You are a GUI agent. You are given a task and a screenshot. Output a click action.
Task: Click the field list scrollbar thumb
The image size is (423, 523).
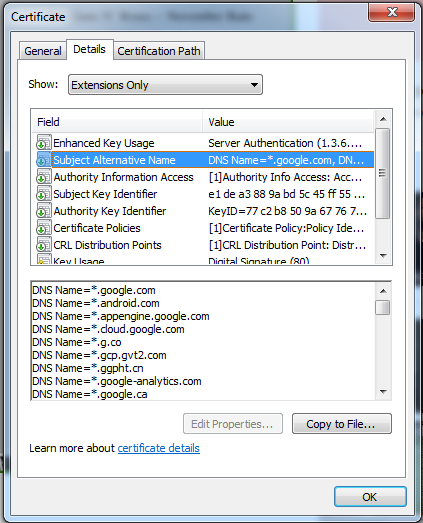[383, 173]
